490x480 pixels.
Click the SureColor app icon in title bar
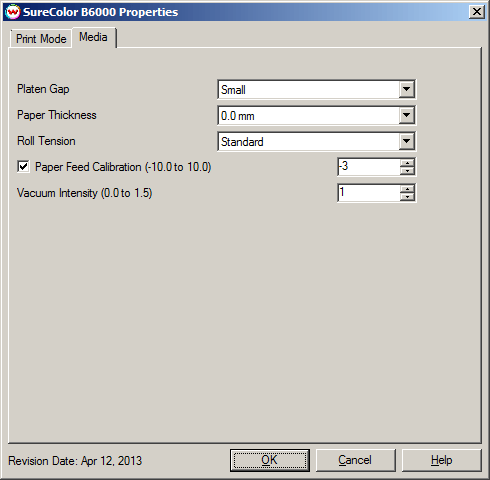pyautogui.click(x=13, y=12)
